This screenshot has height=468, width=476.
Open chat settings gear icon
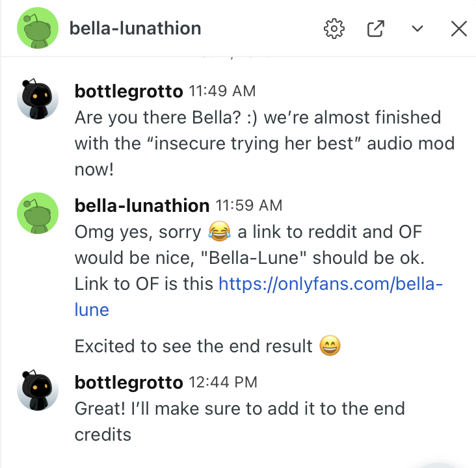[x=334, y=29]
